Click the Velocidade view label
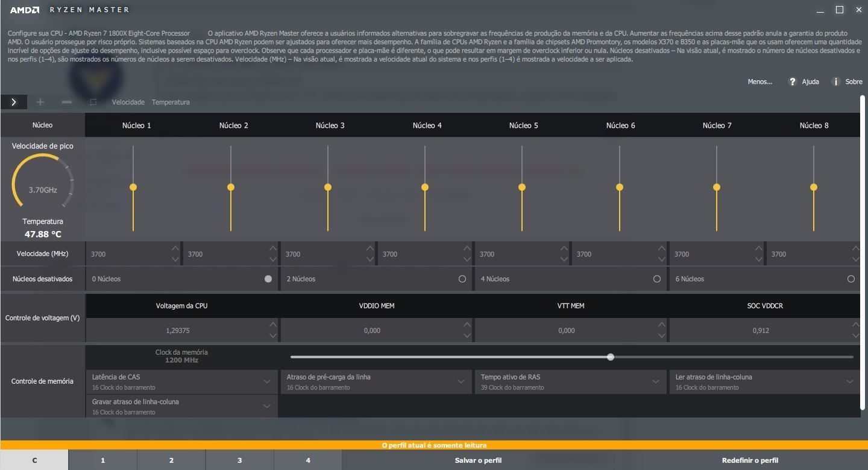The image size is (868, 470). click(128, 102)
